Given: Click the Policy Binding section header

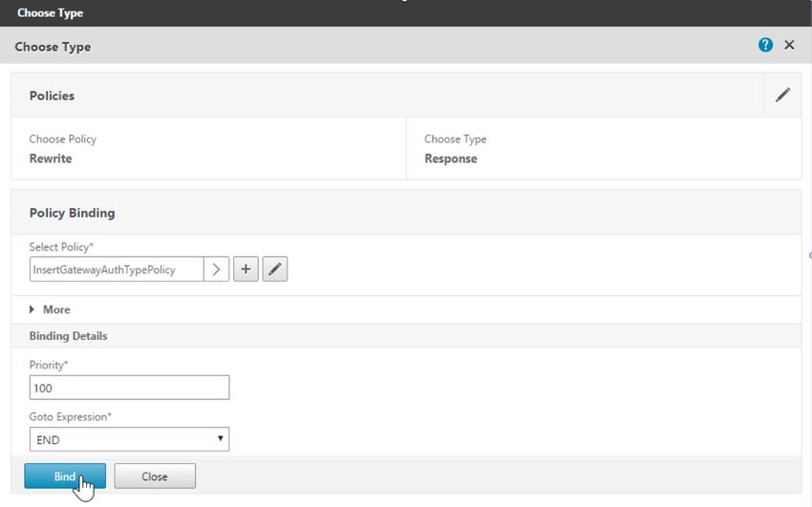Looking at the screenshot, I should click(72, 213).
